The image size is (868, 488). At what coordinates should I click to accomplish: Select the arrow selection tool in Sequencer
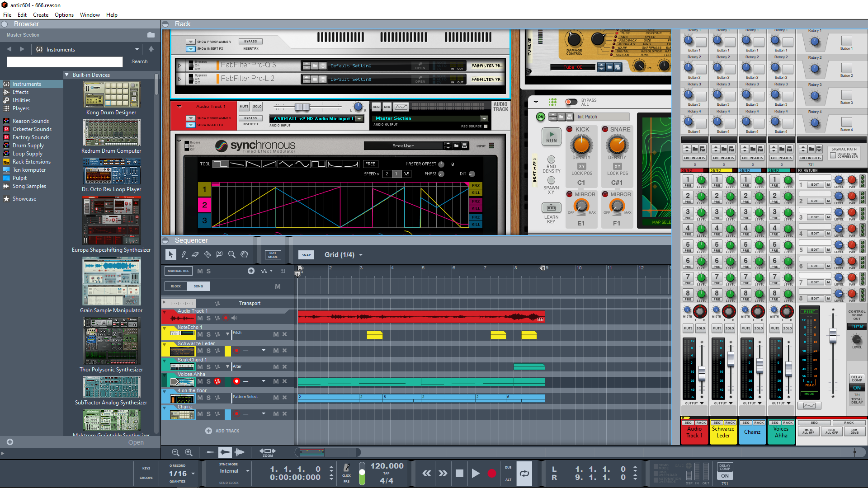tap(170, 255)
